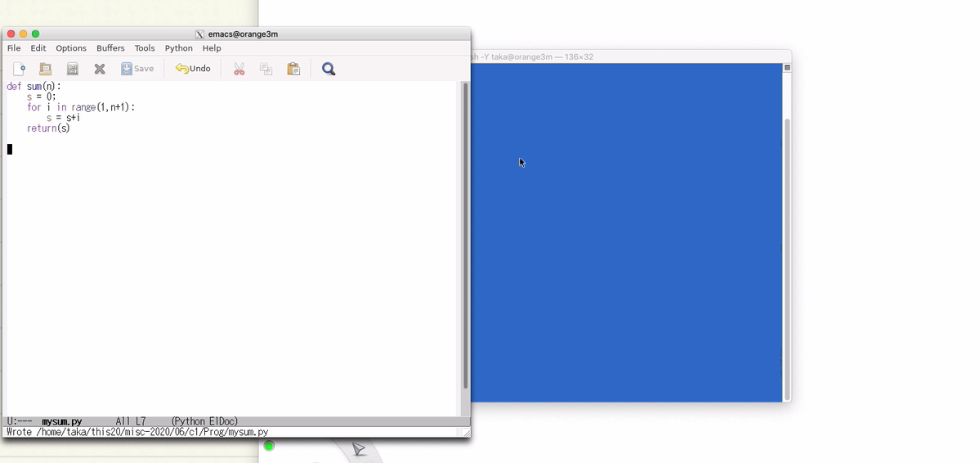Click the 'Wrote /home/taka...' echo area message

point(137,433)
